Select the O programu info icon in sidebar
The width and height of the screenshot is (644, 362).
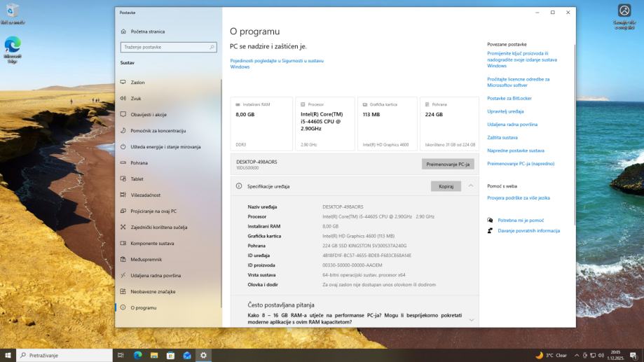[x=123, y=307]
